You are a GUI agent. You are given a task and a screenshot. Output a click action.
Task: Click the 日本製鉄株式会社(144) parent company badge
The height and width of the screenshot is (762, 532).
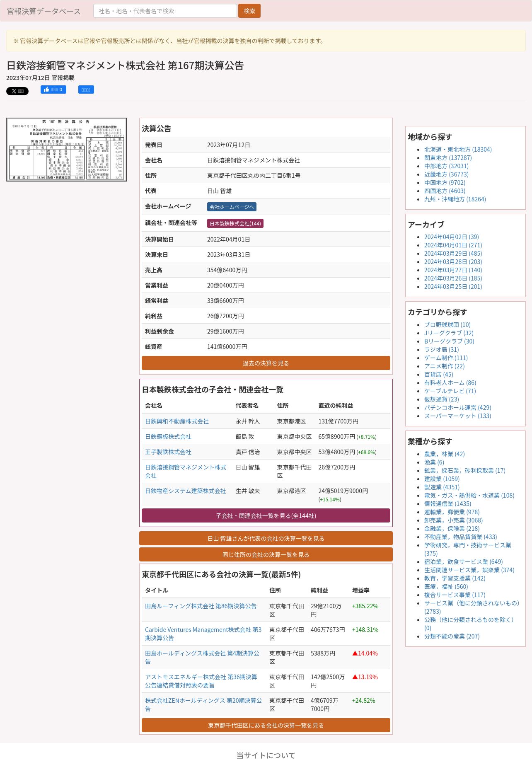pyautogui.click(x=235, y=223)
